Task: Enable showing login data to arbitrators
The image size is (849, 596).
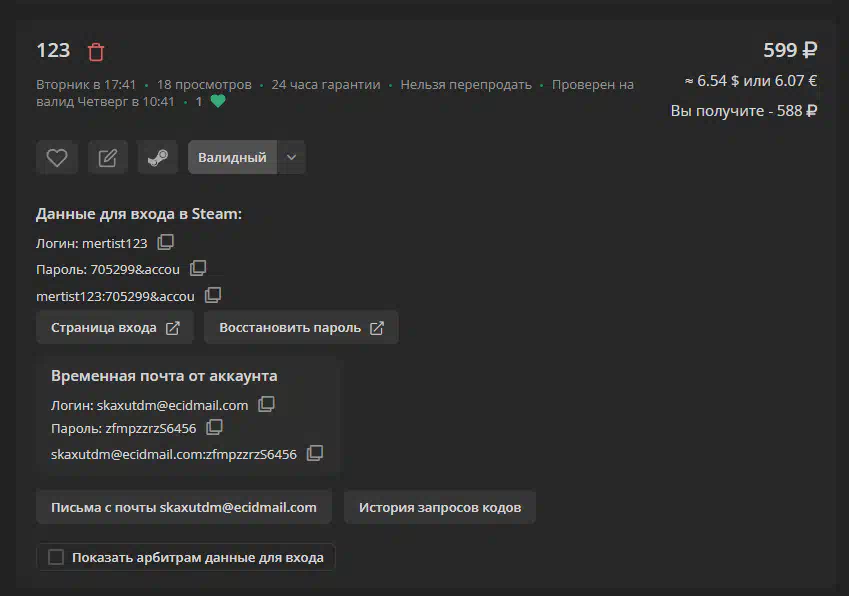Action: pyautogui.click(x=56, y=557)
